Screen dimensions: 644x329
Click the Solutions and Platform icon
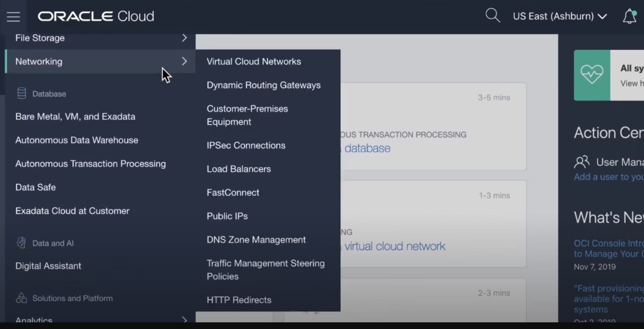pyautogui.click(x=21, y=298)
